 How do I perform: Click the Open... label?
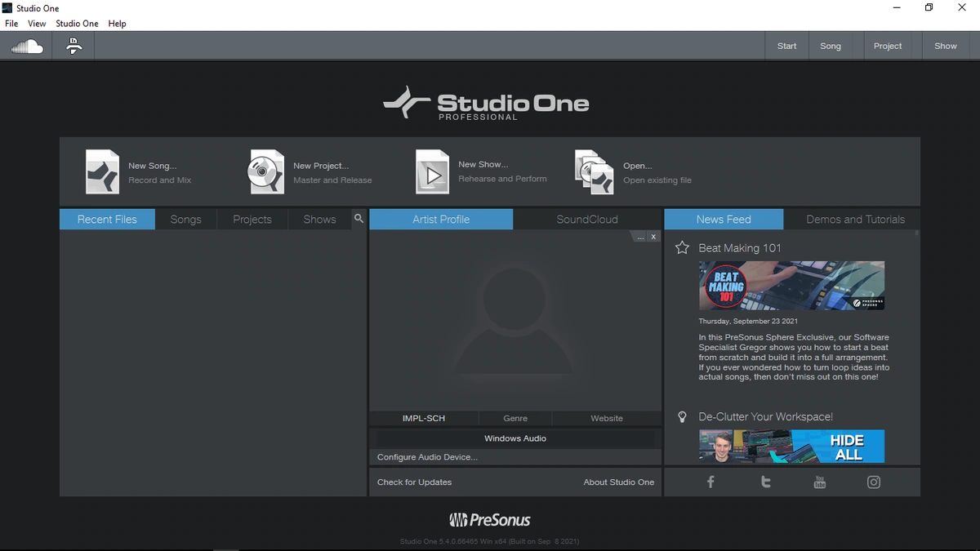point(638,166)
